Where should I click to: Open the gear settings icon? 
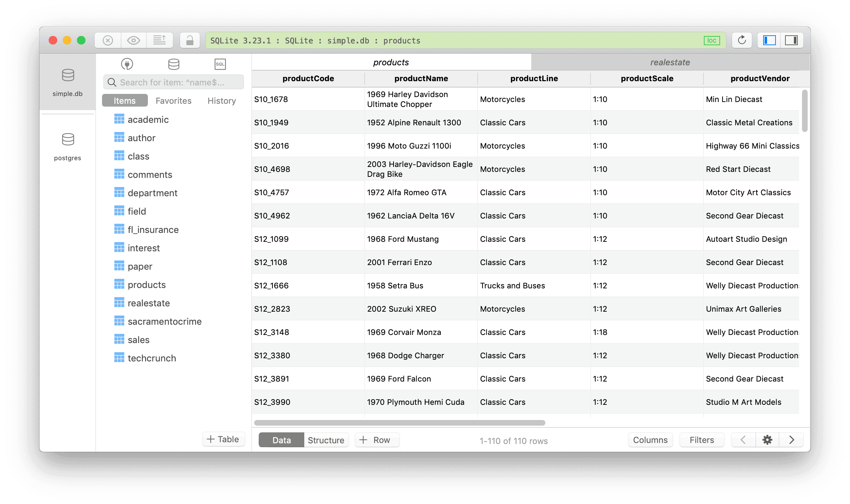point(767,440)
